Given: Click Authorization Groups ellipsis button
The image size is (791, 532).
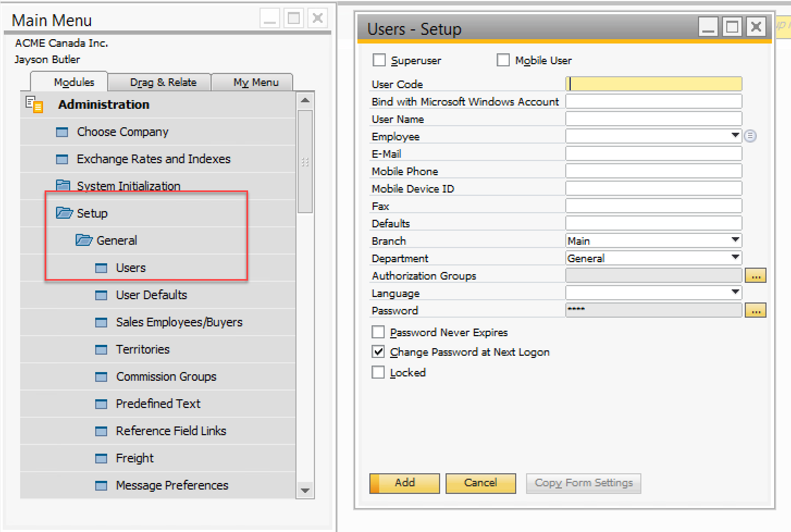Looking at the screenshot, I should point(755,276).
